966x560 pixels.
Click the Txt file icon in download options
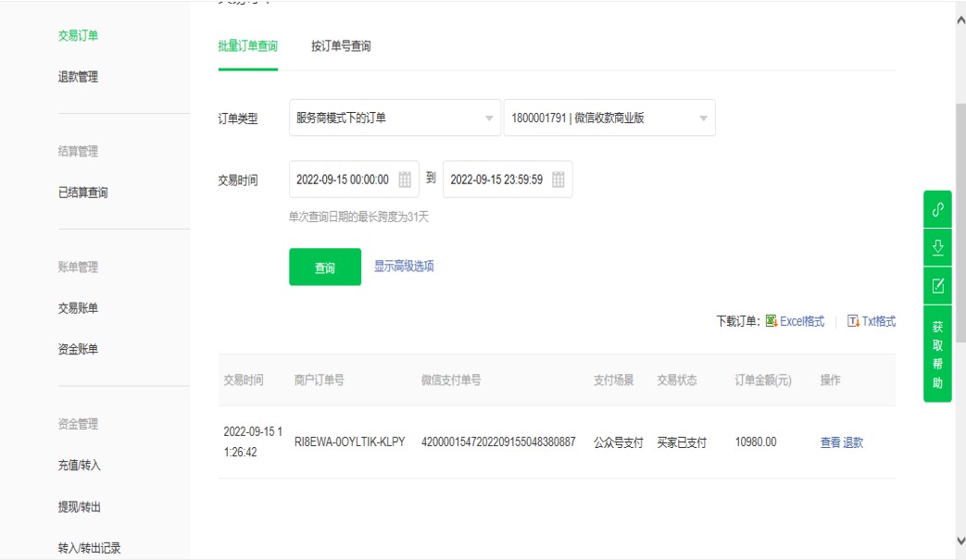pos(853,321)
